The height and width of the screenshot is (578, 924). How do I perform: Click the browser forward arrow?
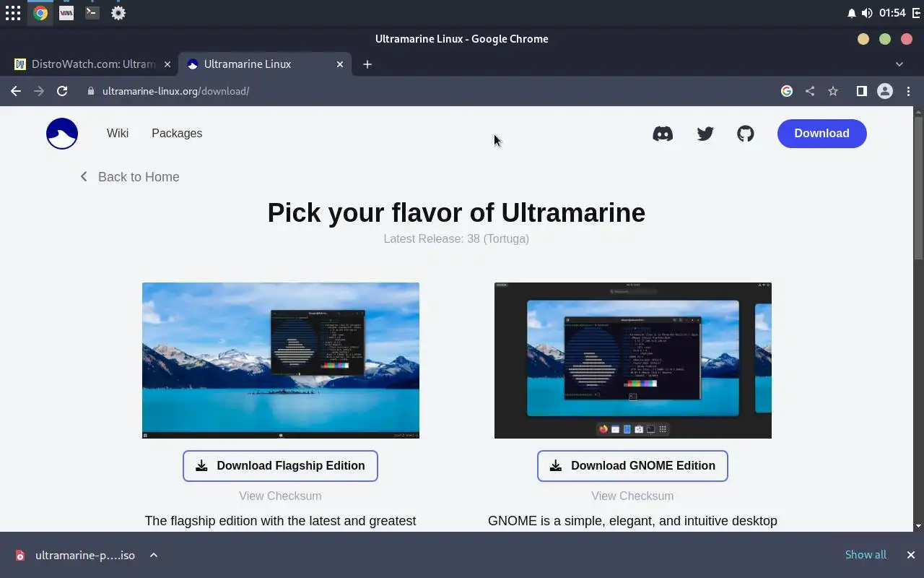(39, 91)
